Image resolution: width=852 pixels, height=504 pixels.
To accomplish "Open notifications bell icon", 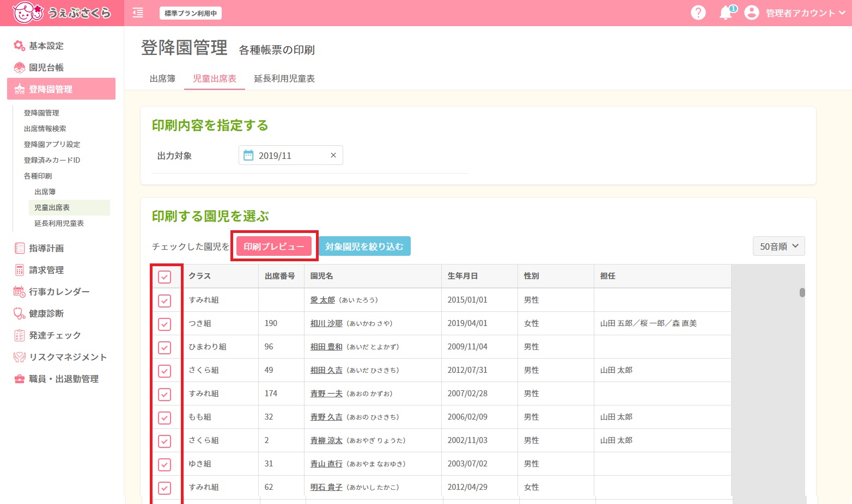I will (x=726, y=13).
